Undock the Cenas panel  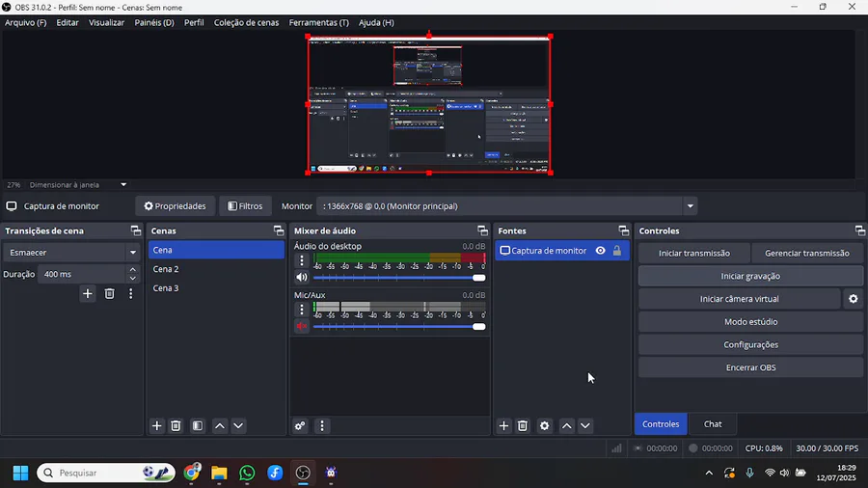pos(279,230)
